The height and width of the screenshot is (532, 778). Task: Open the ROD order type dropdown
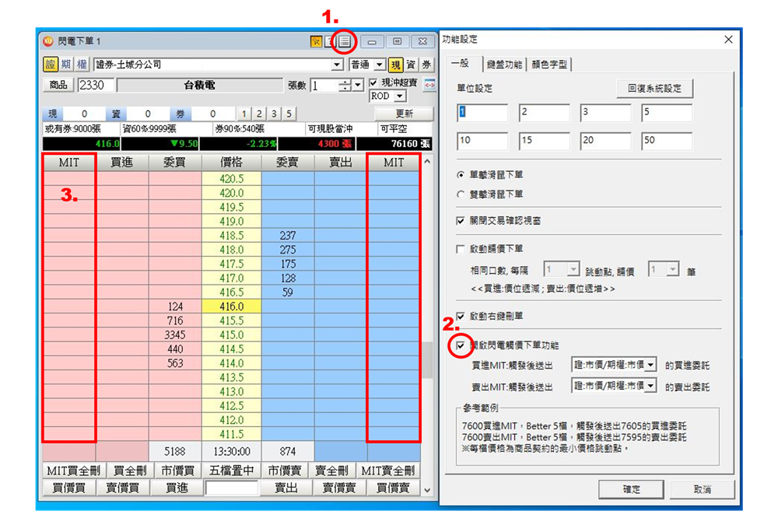click(400, 96)
